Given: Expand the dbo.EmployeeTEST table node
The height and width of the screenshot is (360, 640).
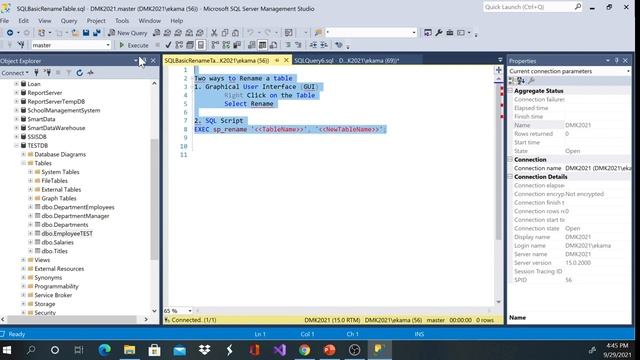Looking at the screenshot, I should (x=30, y=234).
